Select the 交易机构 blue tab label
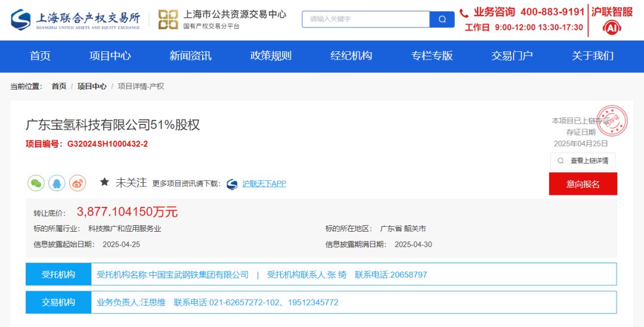The height and width of the screenshot is (327, 644). (x=58, y=303)
